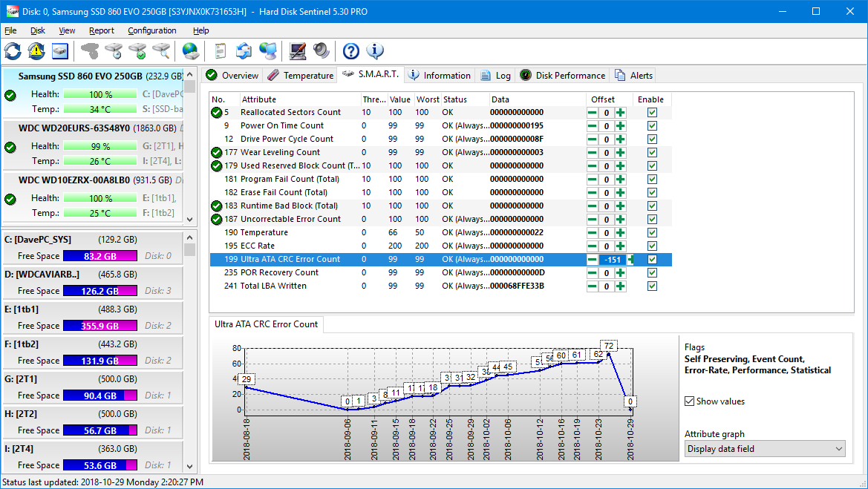Open help via the blue question mark icon

351,51
